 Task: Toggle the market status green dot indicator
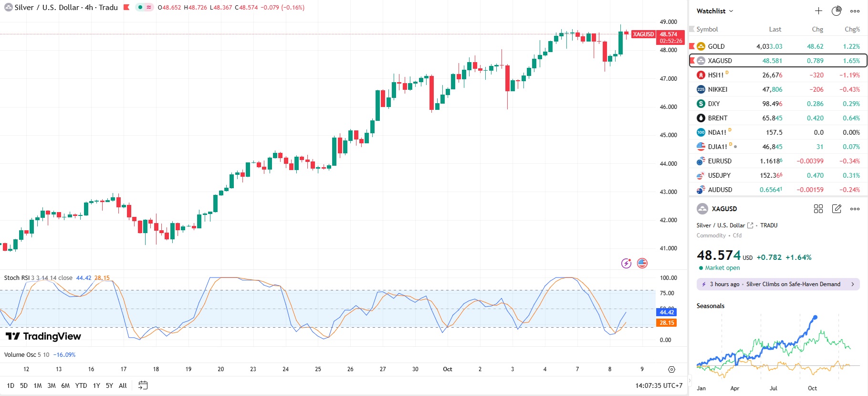[x=140, y=8]
